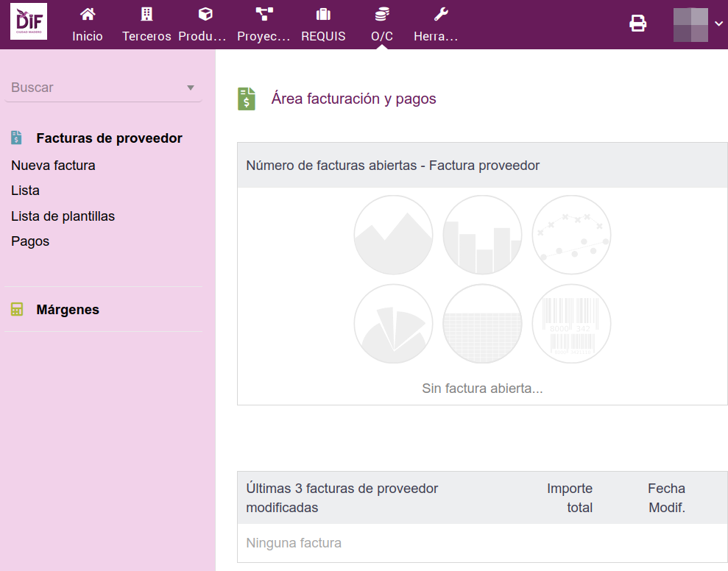Image resolution: width=728 pixels, height=571 pixels.
Task: Select the O/C coins menu
Action: click(381, 15)
